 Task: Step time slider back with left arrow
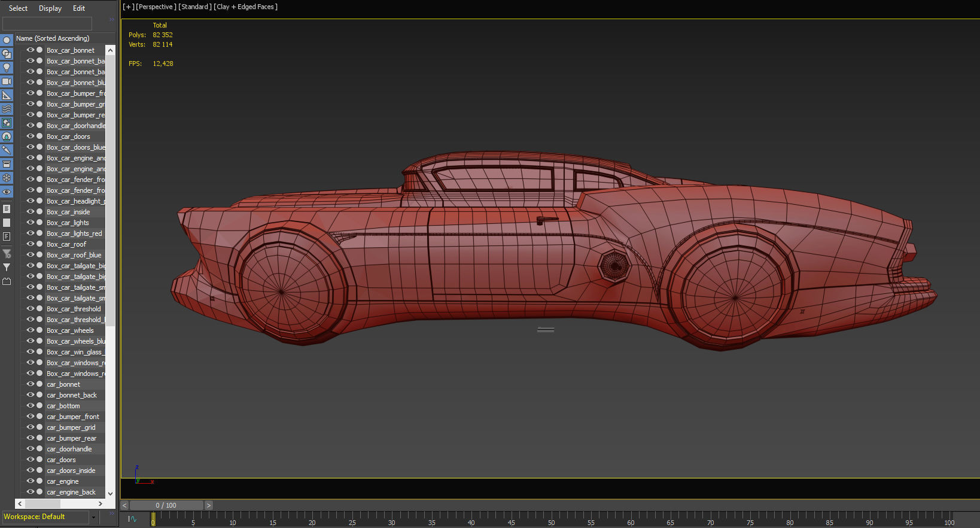[125, 505]
